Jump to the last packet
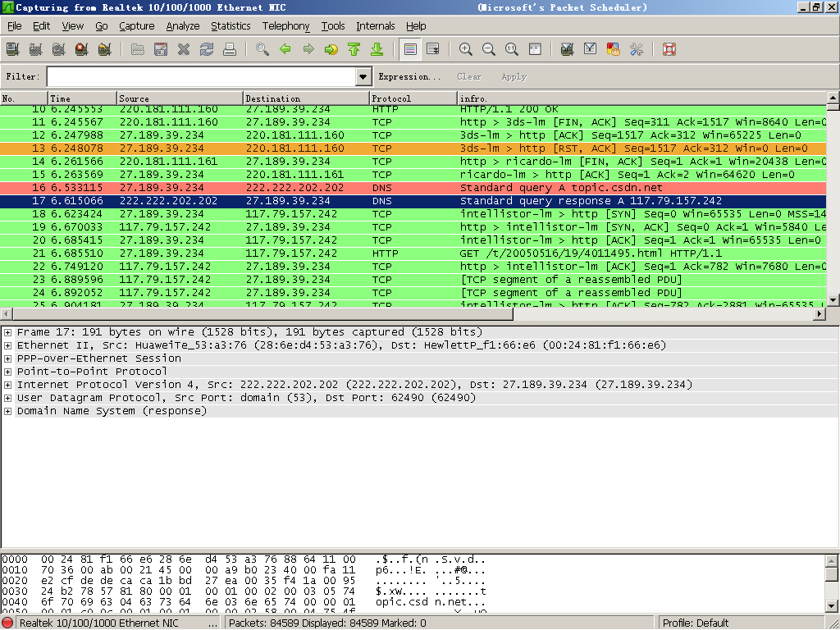 377,49
